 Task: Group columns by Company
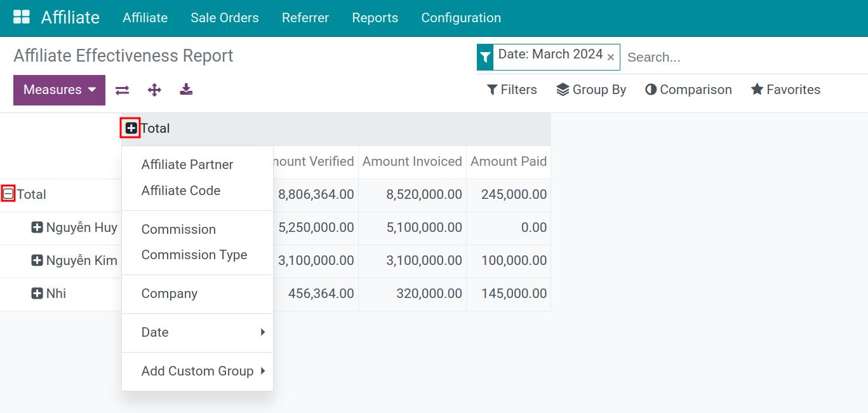coord(197,294)
